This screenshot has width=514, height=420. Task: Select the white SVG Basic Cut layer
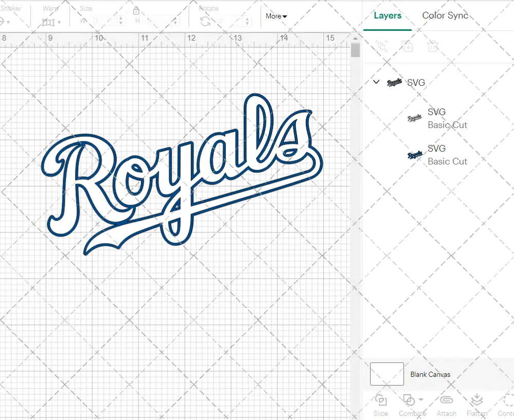[438, 118]
